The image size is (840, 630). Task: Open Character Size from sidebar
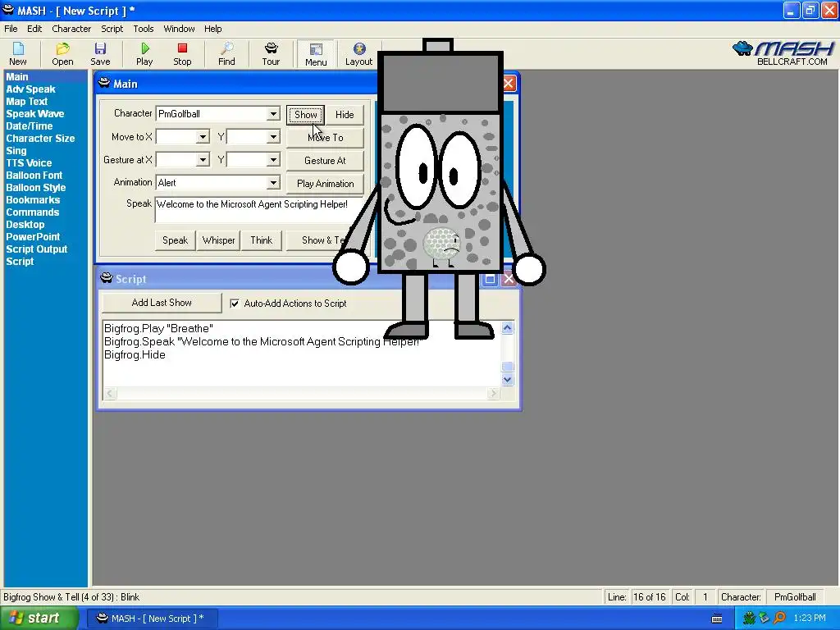40,139
